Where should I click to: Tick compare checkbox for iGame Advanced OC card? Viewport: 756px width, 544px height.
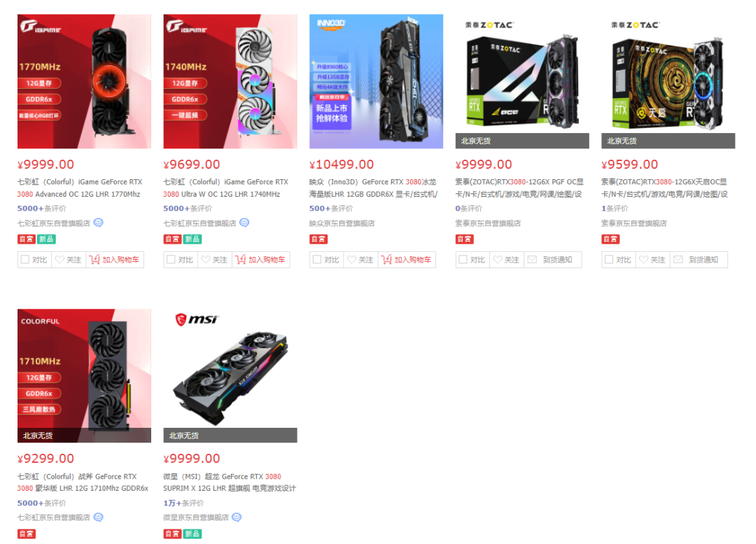25,260
